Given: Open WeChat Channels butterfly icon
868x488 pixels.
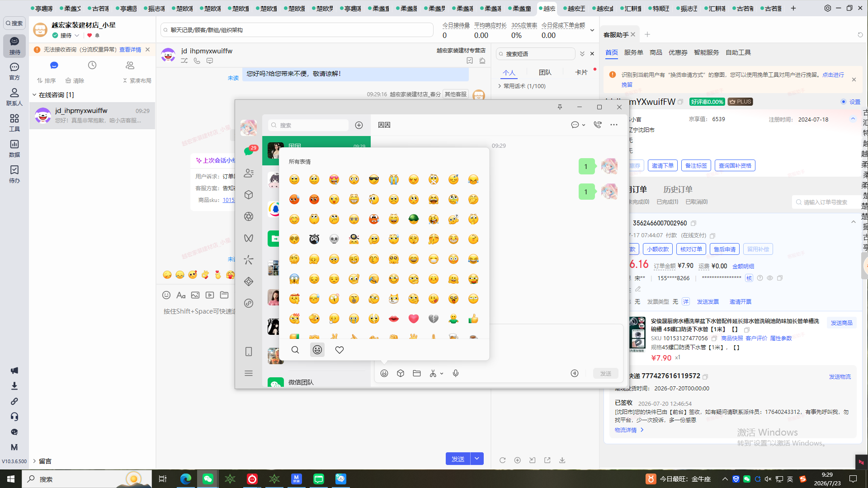Looking at the screenshot, I should [249, 238].
